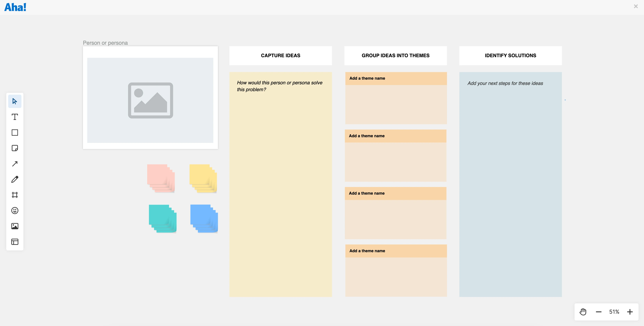Choose the Frame tool
This screenshot has height=326, width=644.
[x=15, y=195]
